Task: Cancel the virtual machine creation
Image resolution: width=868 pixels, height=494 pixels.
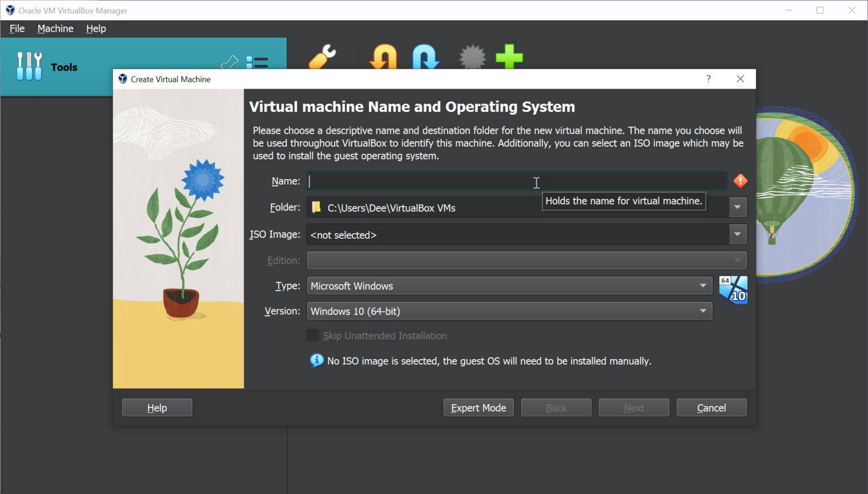Action: tap(711, 407)
